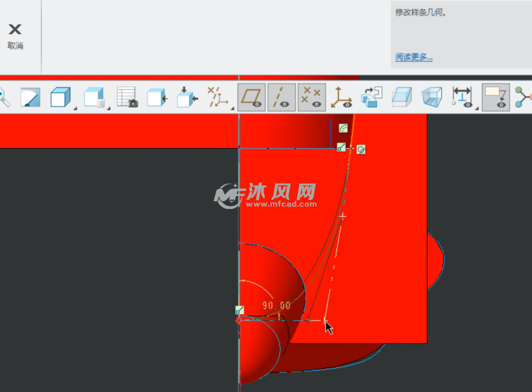532x392 pixels.
Task: Expand the Saved Orientations dropdown arrow
Action: (x=108, y=108)
